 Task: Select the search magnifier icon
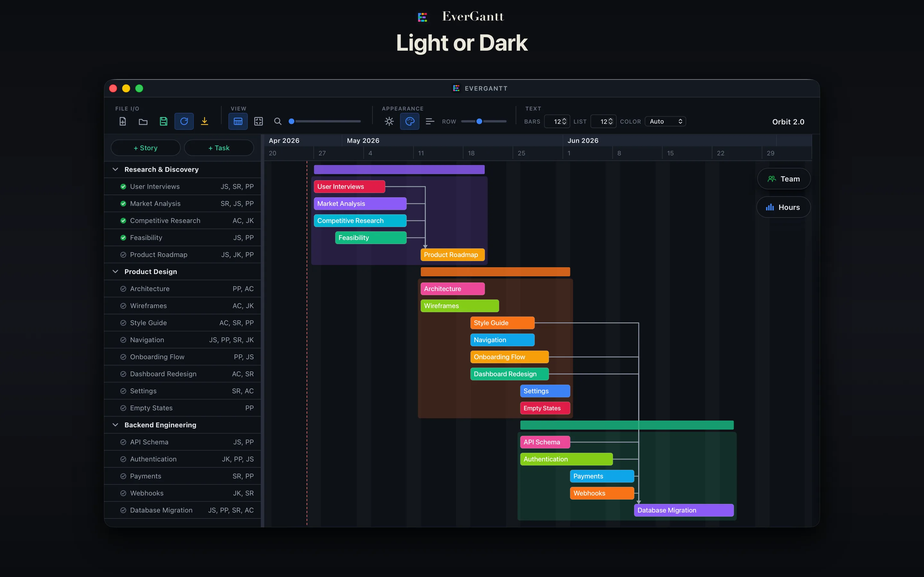point(278,121)
